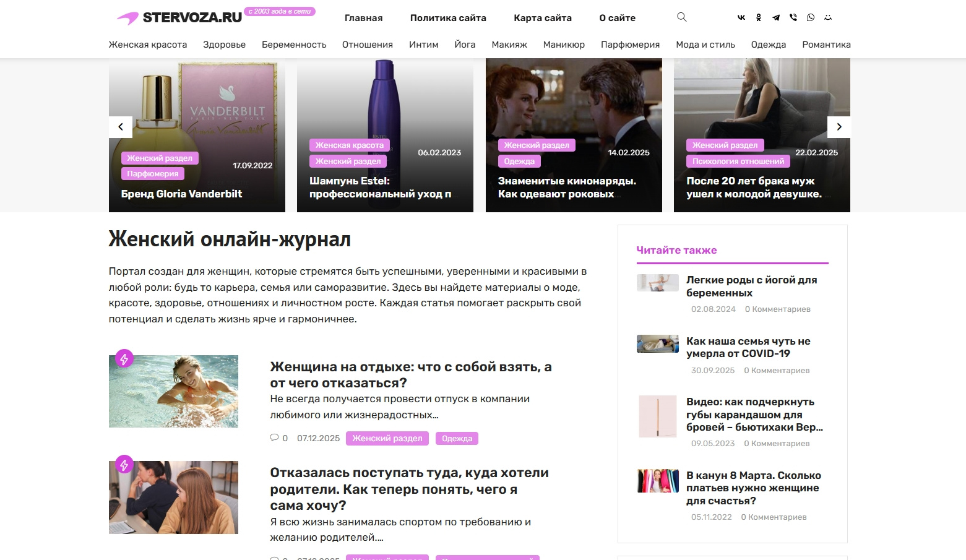
Task: Open Легкие роды с йогой article
Action: [751, 286]
